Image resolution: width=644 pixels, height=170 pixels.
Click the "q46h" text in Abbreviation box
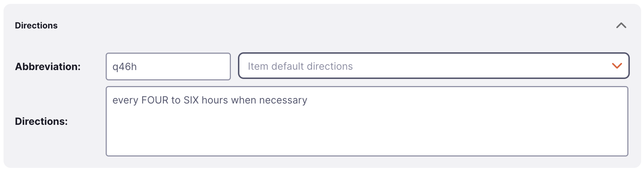pos(124,67)
